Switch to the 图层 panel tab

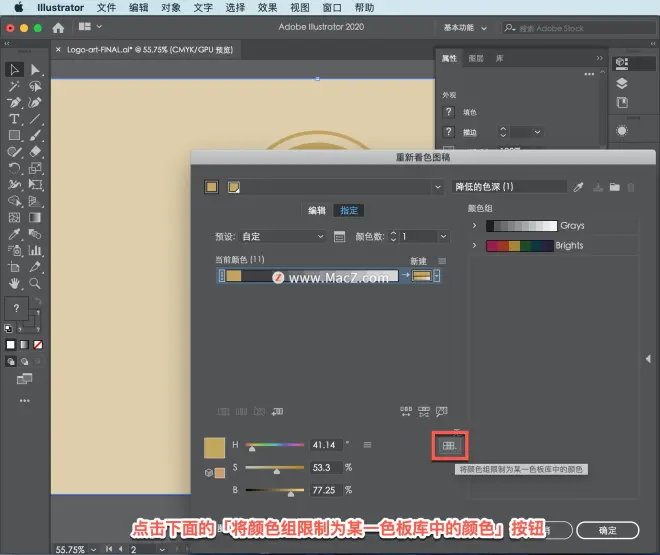(x=476, y=58)
